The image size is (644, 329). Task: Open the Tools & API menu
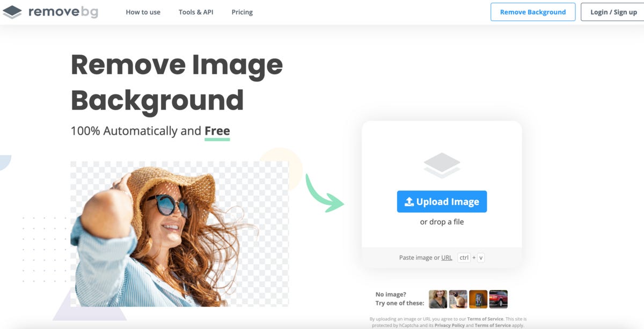click(196, 12)
